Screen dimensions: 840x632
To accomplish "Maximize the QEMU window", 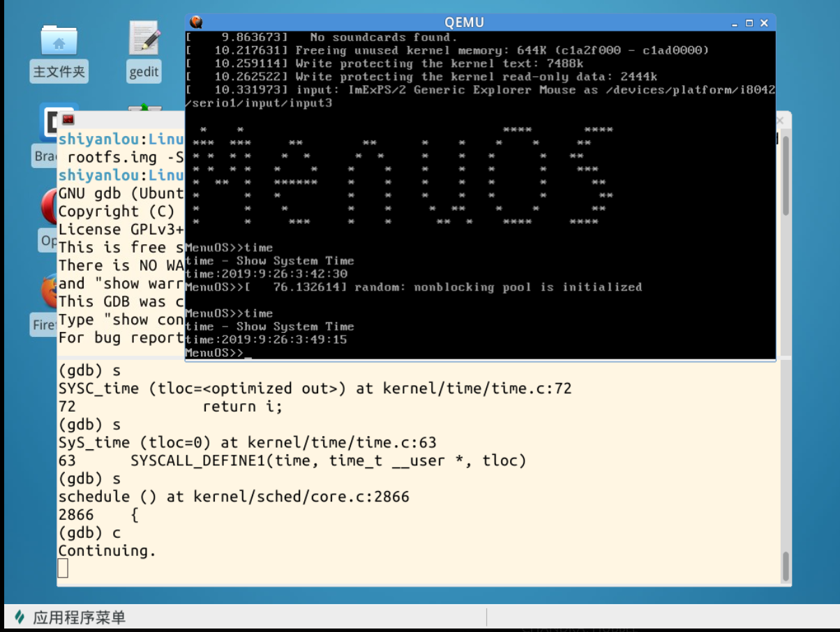I will pyautogui.click(x=749, y=22).
